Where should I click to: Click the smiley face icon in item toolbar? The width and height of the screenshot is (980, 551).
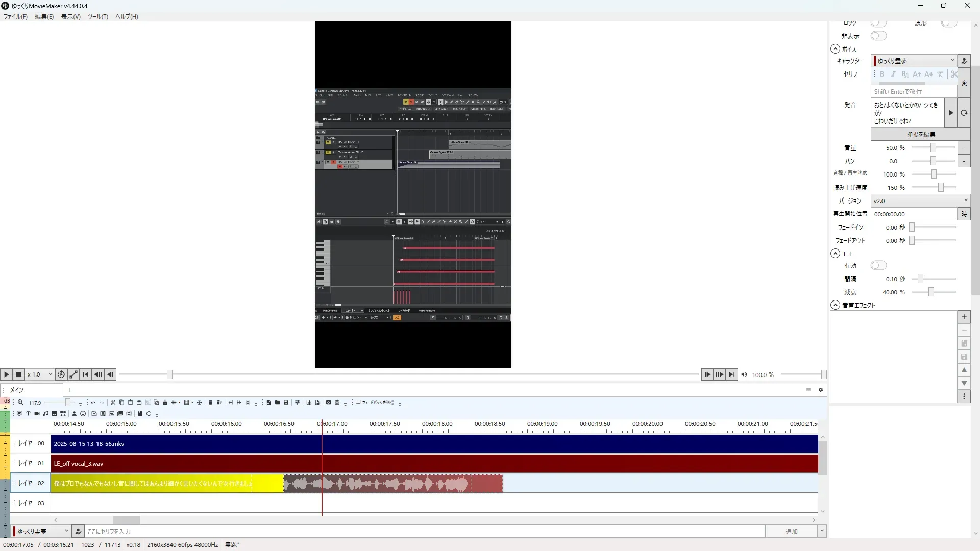click(x=83, y=414)
